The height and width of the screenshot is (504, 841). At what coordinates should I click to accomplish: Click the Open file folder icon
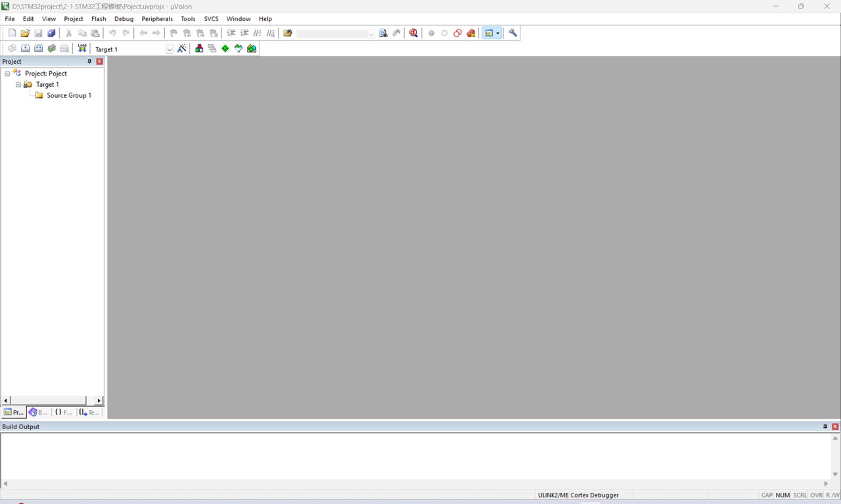pyautogui.click(x=25, y=33)
